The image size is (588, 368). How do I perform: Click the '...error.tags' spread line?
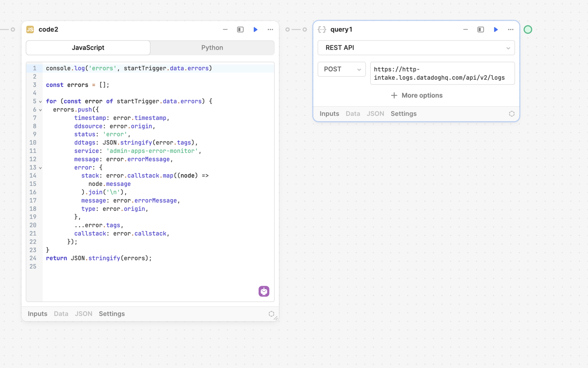click(99, 225)
